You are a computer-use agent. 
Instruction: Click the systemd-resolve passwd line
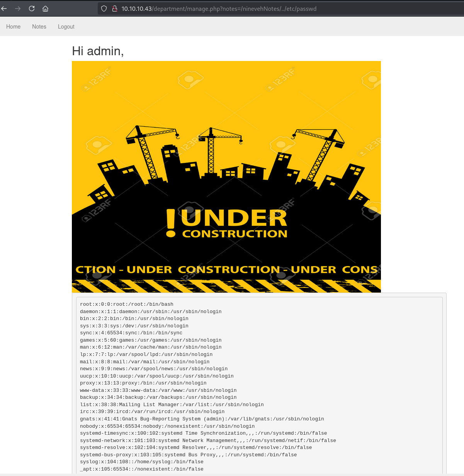point(196,447)
